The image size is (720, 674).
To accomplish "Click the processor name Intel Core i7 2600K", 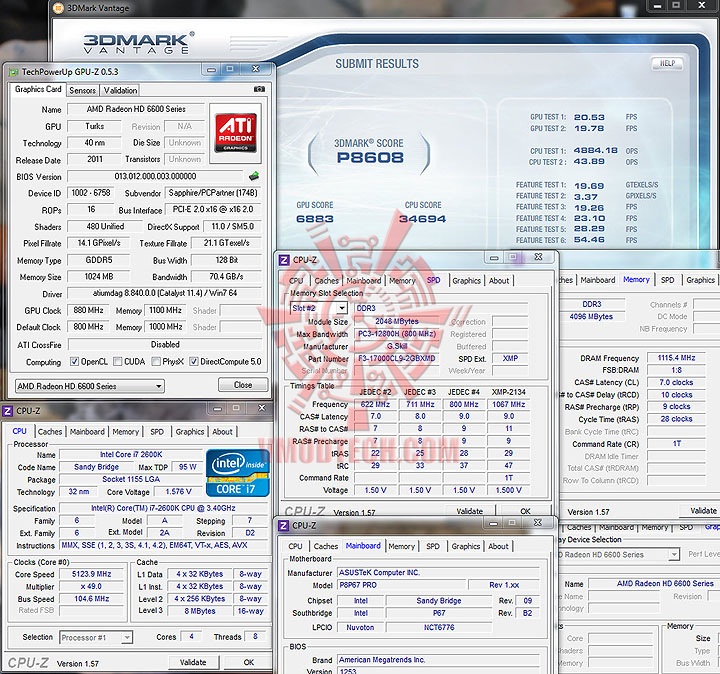I will [131, 455].
